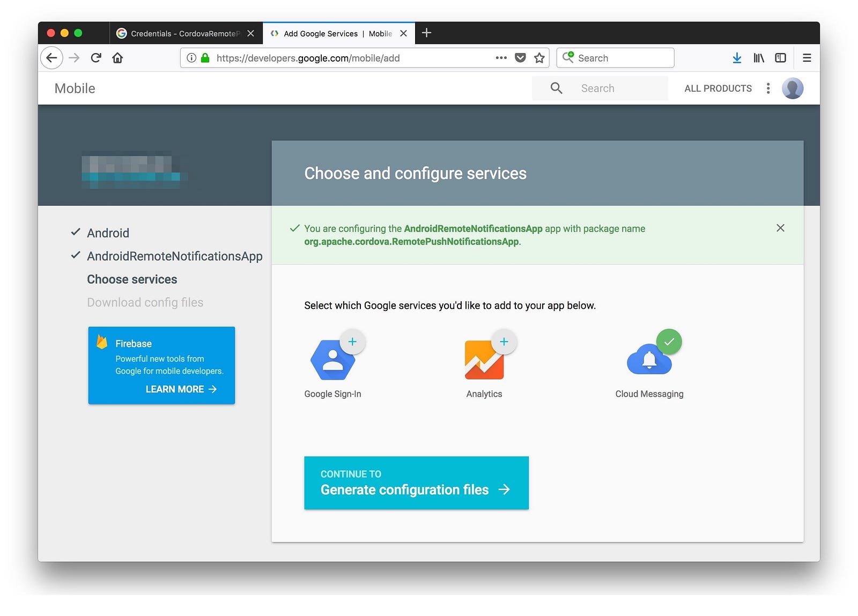
Task: Click the Analytics chart icon
Action: click(x=484, y=360)
